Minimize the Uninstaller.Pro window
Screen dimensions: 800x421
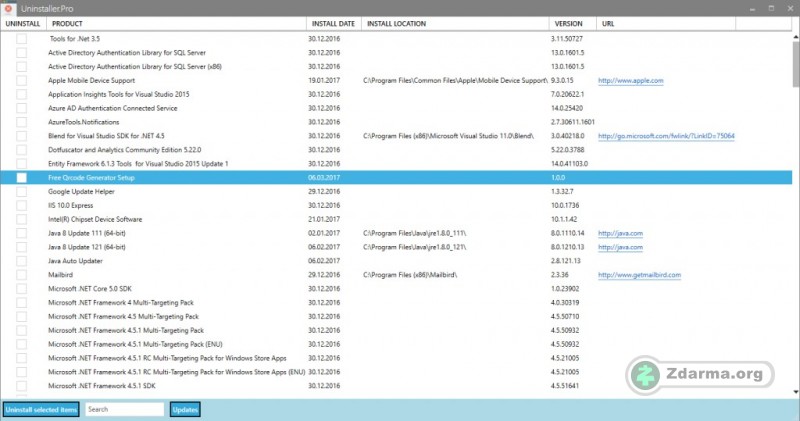752,9
